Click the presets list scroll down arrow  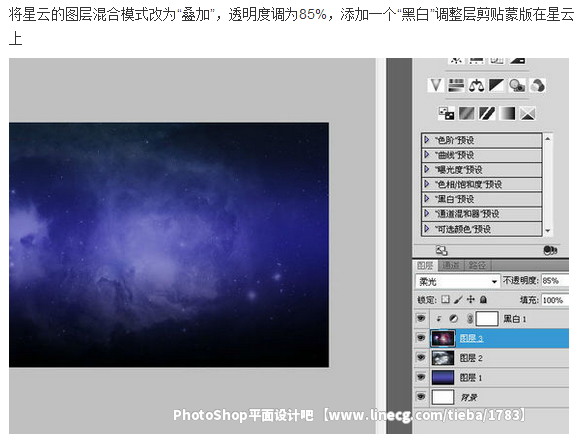pos(548,231)
